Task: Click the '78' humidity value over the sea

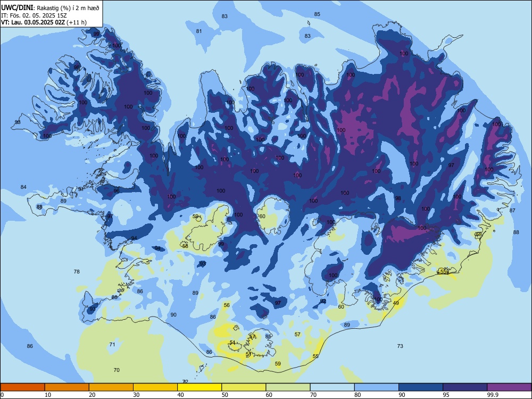Action: click(77, 271)
